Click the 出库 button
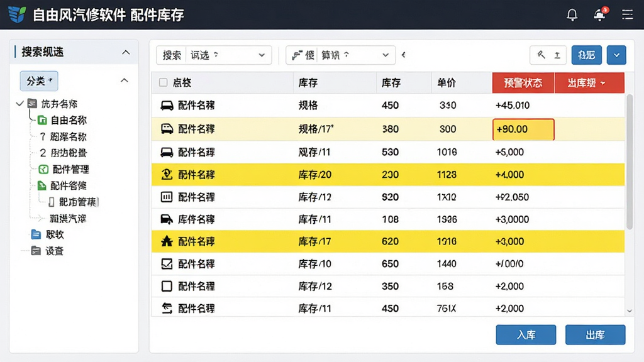This screenshot has height=362, width=644. 595,335
